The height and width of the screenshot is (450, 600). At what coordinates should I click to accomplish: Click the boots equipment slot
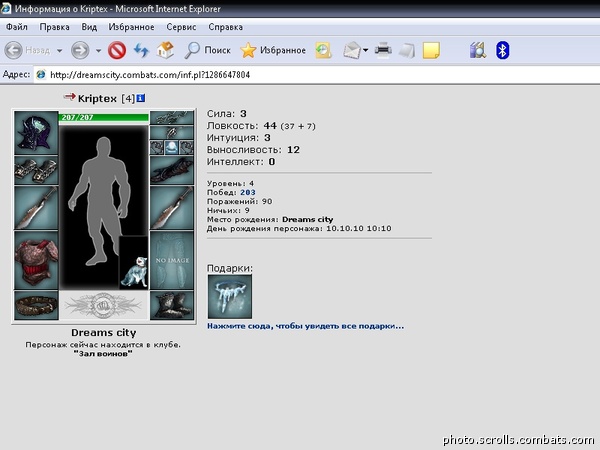pos(172,305)
